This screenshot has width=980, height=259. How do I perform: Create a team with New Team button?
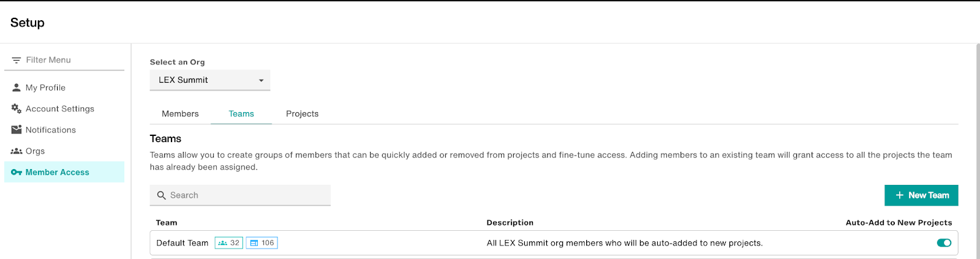921,195
